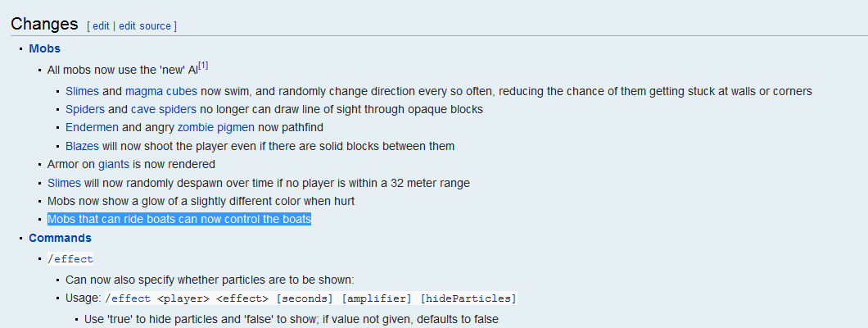Click the 'edit' link beside Changes heading
Screen dimensions: 868x328
(x=101, y=25)
